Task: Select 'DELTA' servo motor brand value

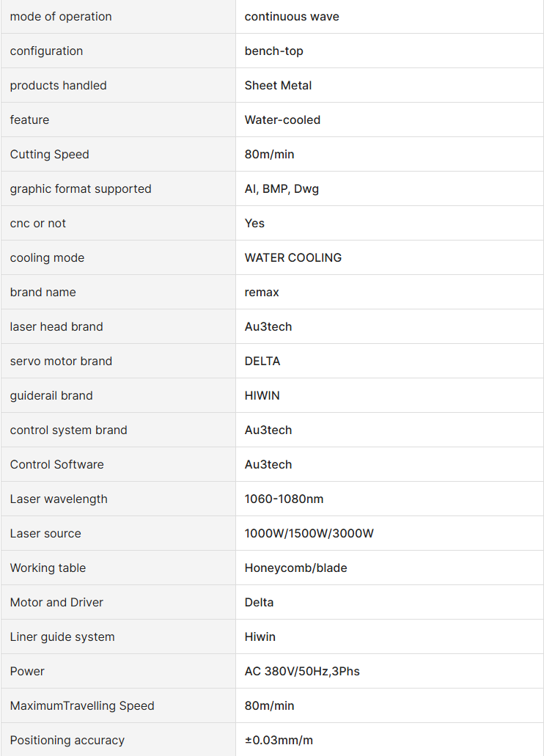Action: (262, 361)
